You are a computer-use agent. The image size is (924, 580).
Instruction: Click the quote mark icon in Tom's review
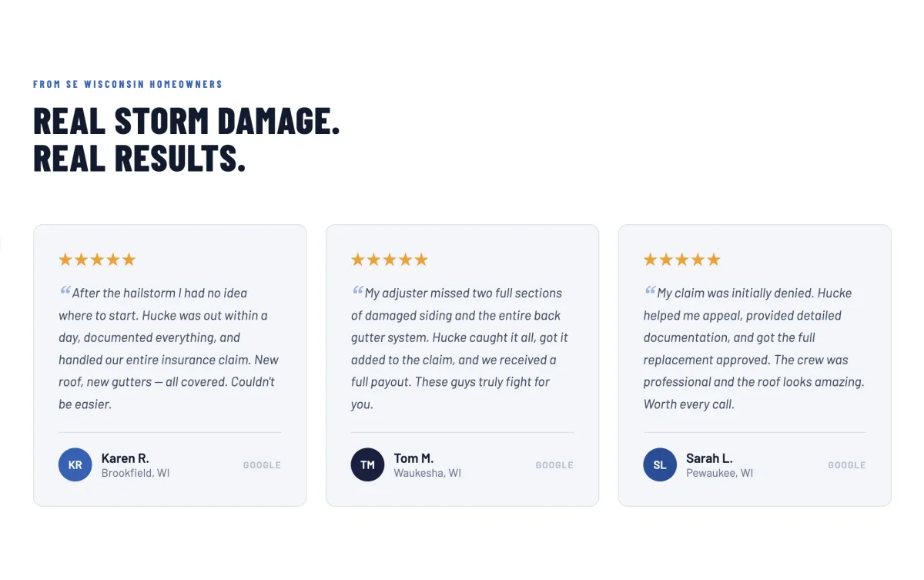357,290
